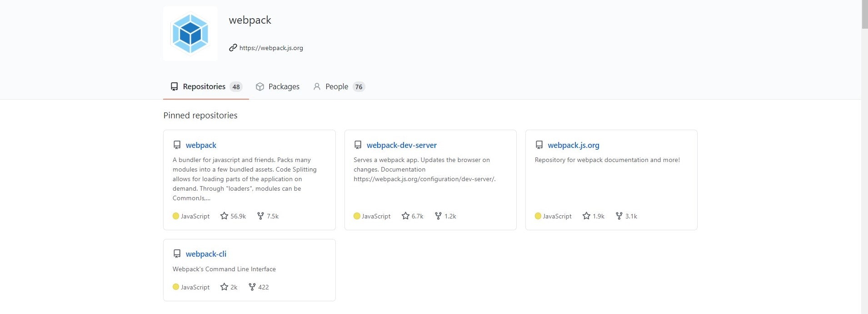The width and height of the screenshot is (868, 314).
Task: Click the webpack repo description text
Action: coord(244,179)
